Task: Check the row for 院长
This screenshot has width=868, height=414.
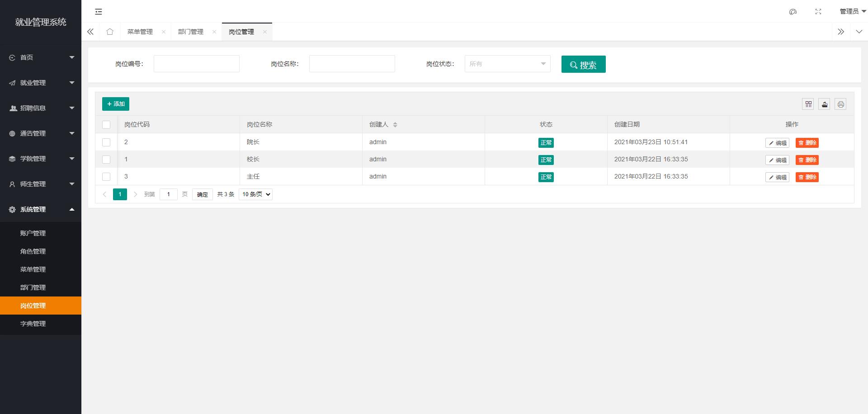Action: (106, 142)
